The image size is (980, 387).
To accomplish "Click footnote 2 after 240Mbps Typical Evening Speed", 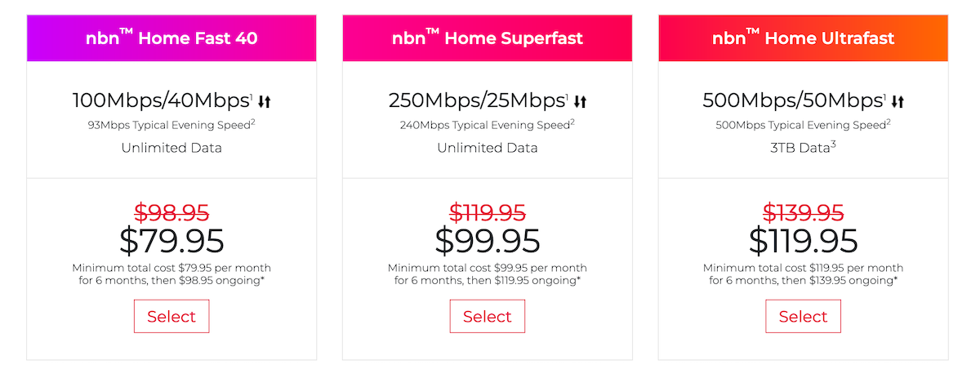I will [572, 122].
